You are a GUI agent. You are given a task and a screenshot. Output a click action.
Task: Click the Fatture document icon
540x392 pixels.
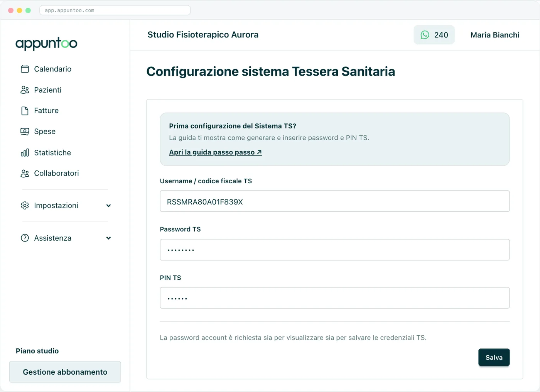coord(25,111)
